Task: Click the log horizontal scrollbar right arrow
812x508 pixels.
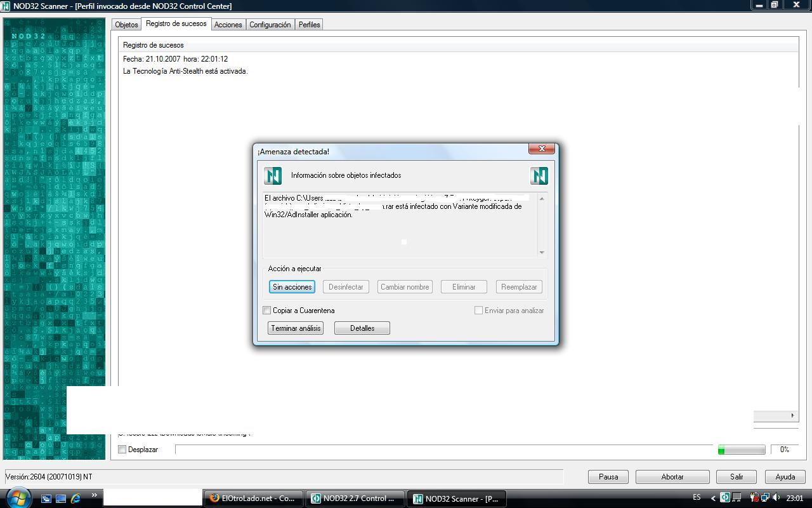Action: 792,415
